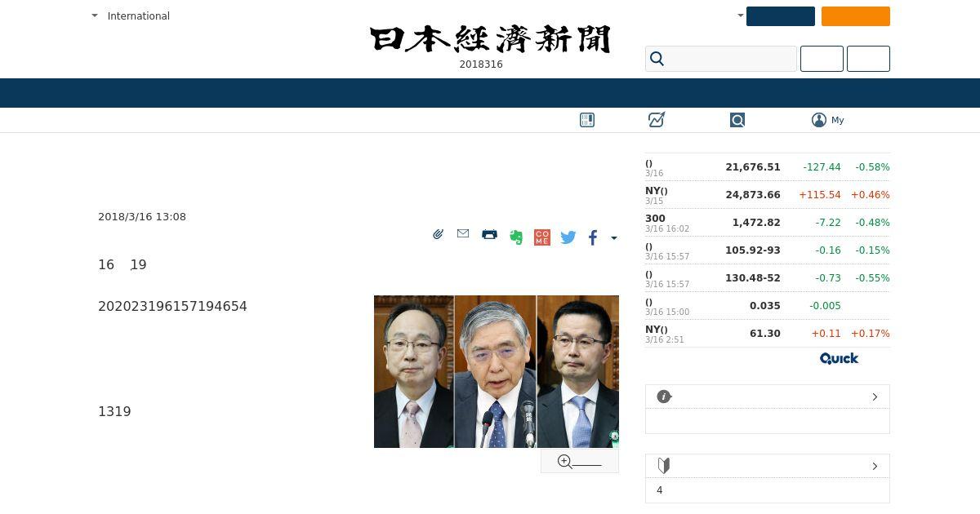
Task: Click the 21,676.51 index value
Action: pyautogui.click(x=753, y=167)
